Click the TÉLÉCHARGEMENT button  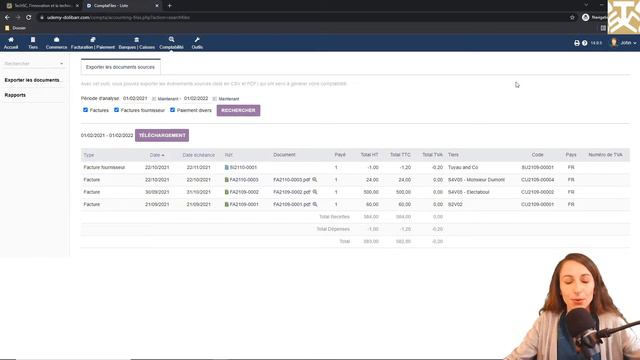point(162,135)
